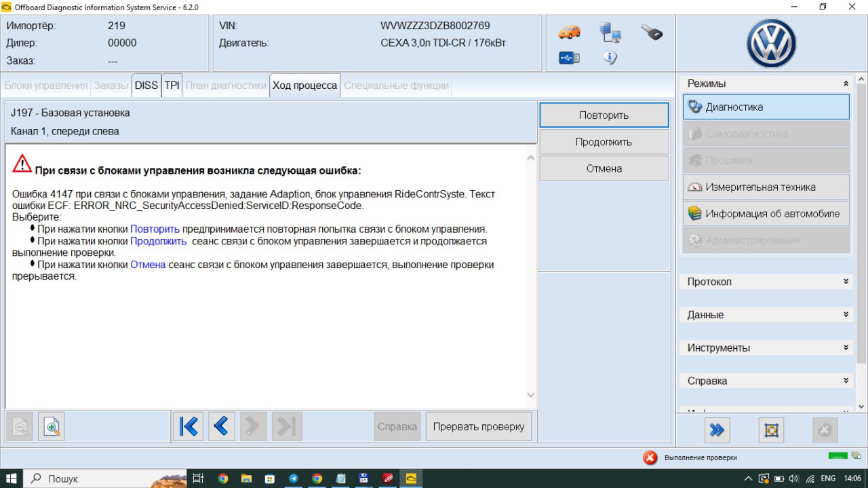This screenshot has width=868, height=488.
Task: Select the Самодиагностика mode
Action: 766,134
